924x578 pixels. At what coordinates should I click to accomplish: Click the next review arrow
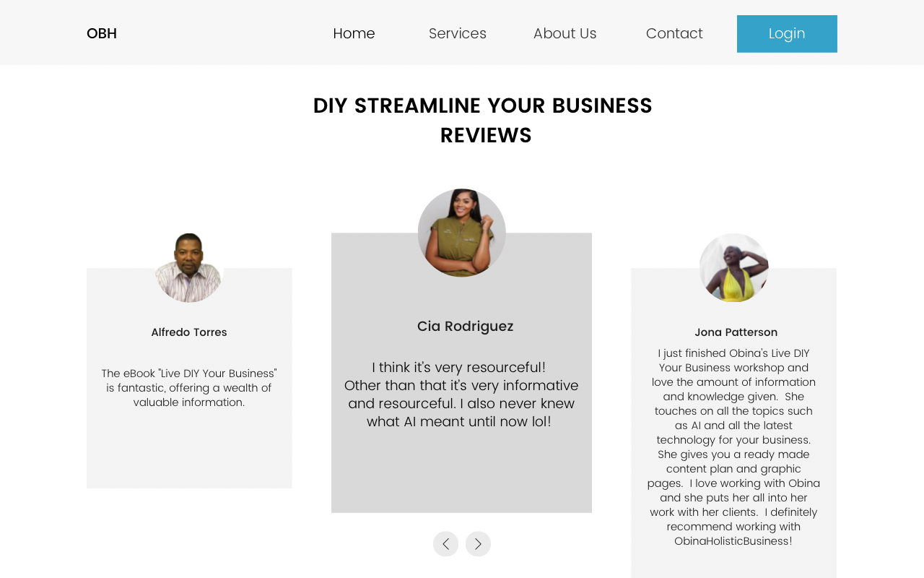pos(478,544)
